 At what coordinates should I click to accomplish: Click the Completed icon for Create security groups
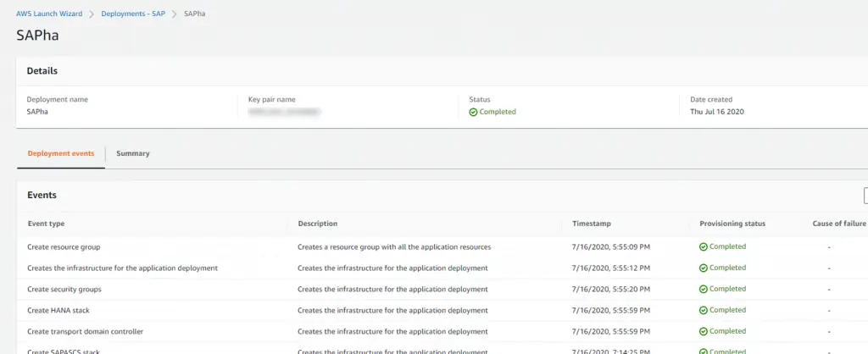click(704, 290)
